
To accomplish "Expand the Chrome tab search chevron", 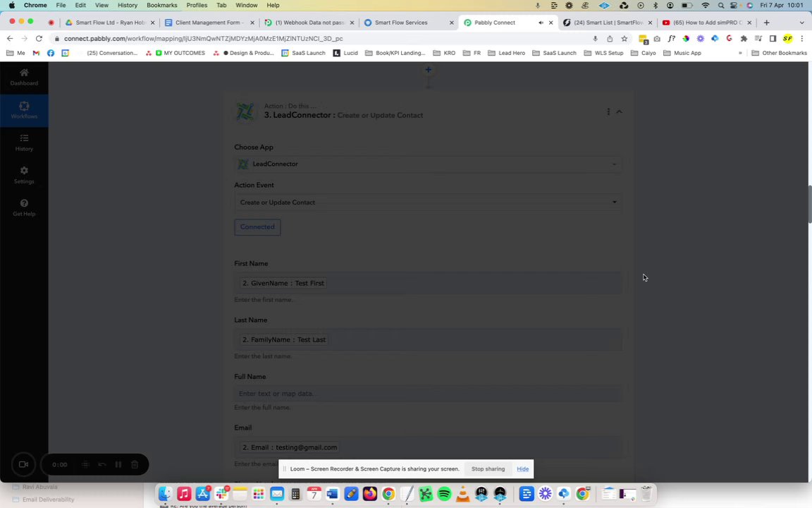I will [x=802, y=23].
